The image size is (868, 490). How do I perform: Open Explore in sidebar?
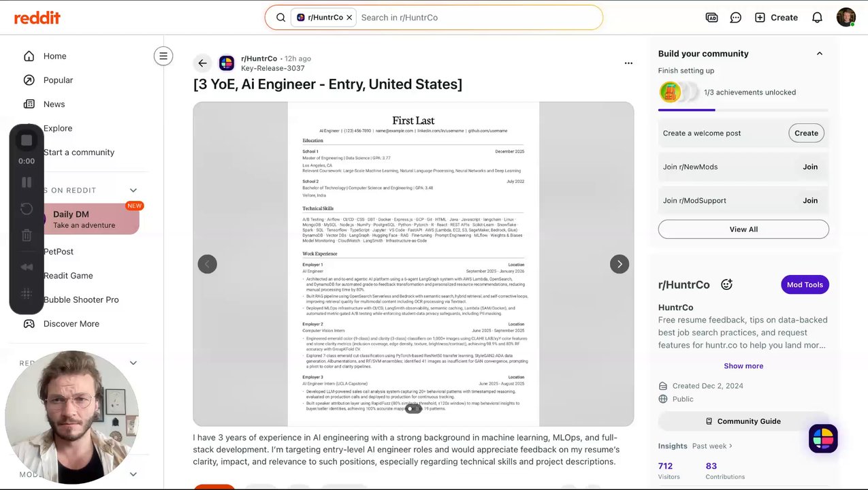[58, 128]
